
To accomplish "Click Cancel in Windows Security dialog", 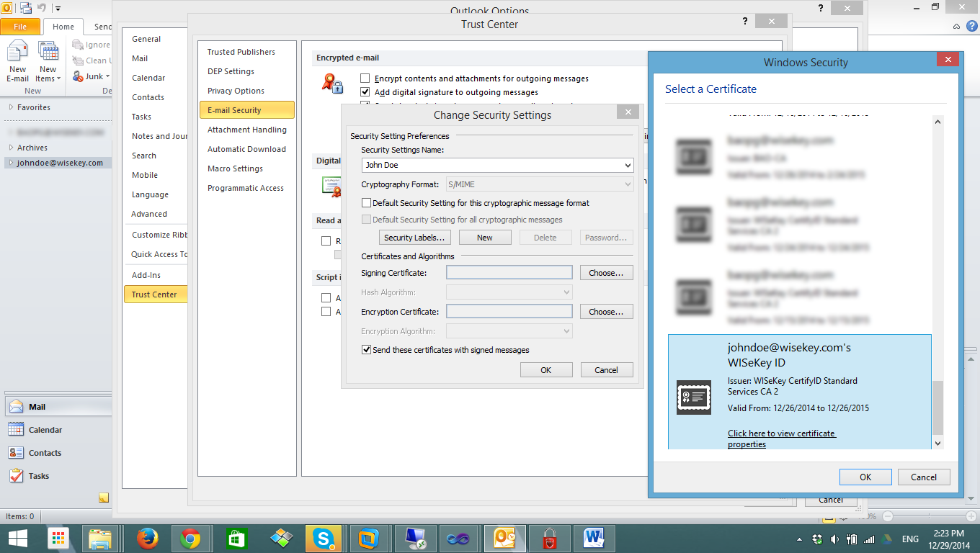I will pos(924,477).
